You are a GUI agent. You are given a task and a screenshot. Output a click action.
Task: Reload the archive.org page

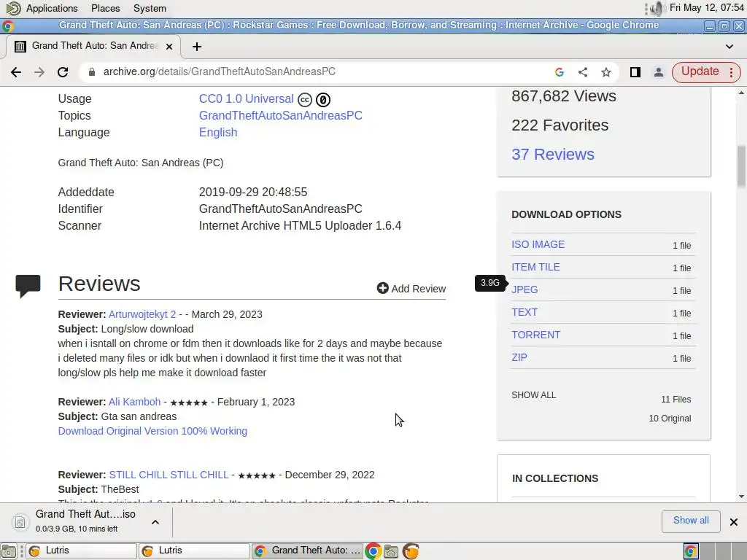pos(63,72)
